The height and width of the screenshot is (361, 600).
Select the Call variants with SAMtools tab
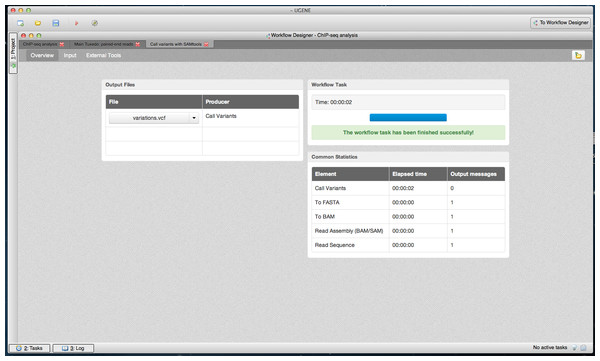176,44
